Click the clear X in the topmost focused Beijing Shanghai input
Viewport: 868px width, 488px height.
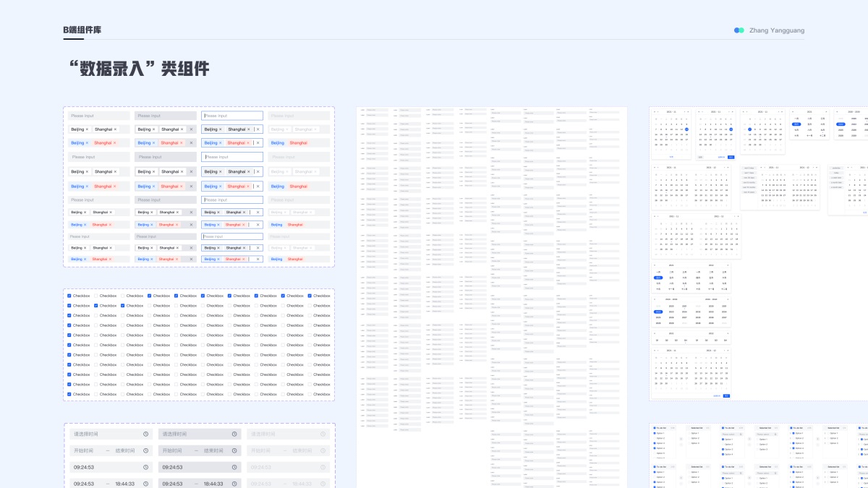258,129
